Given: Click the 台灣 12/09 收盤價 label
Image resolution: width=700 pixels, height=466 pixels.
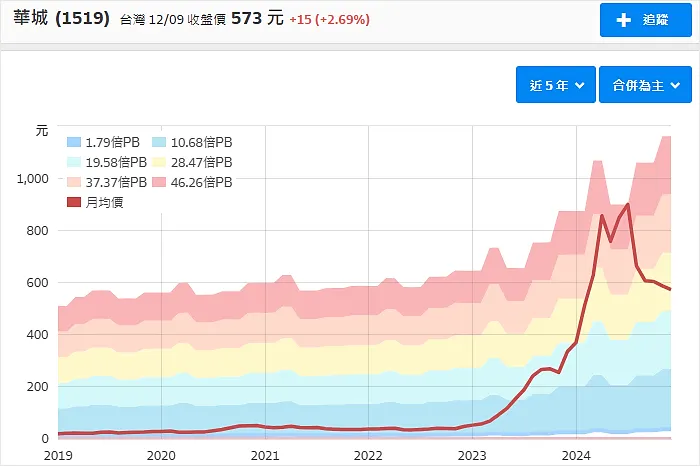Looking at the screenshot, I should [x=173, y=20].
